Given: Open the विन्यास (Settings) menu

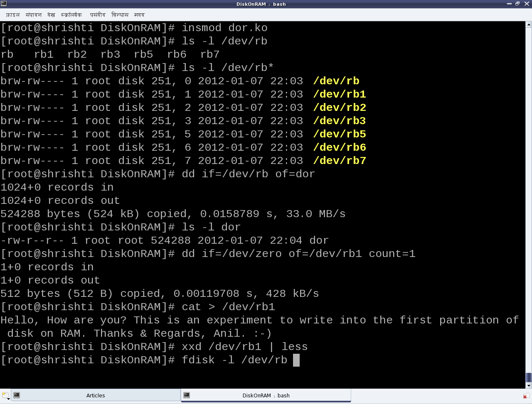Looking at the screenshot, I should [120, 15].
